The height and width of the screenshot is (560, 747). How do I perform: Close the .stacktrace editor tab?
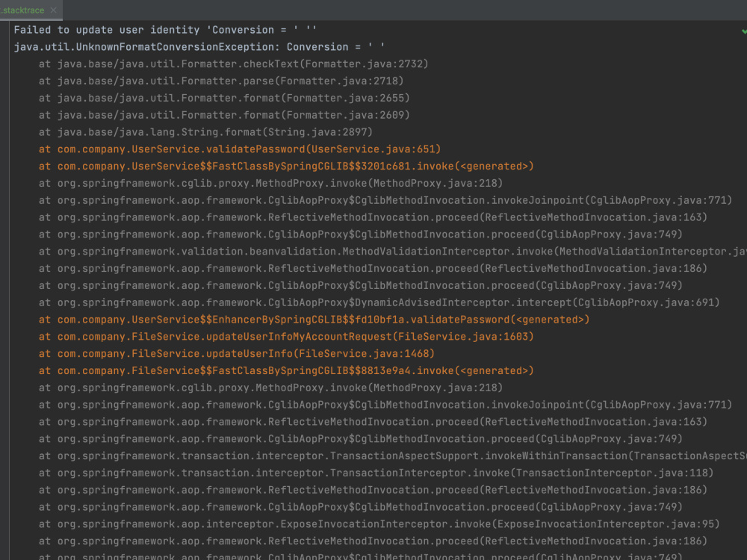(x=53, y=10)
